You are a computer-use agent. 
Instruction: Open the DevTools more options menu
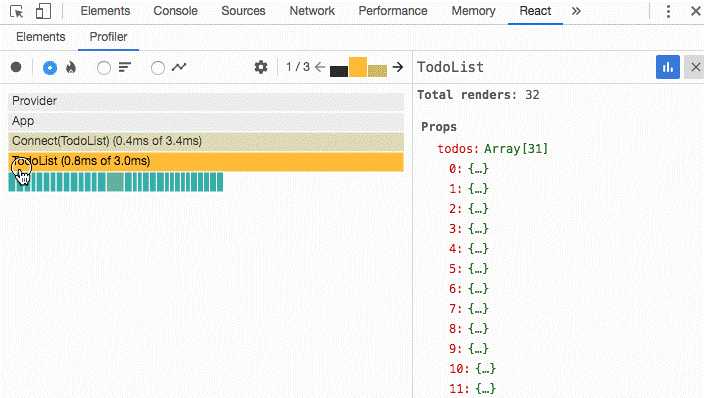click(x=668, y=11)
